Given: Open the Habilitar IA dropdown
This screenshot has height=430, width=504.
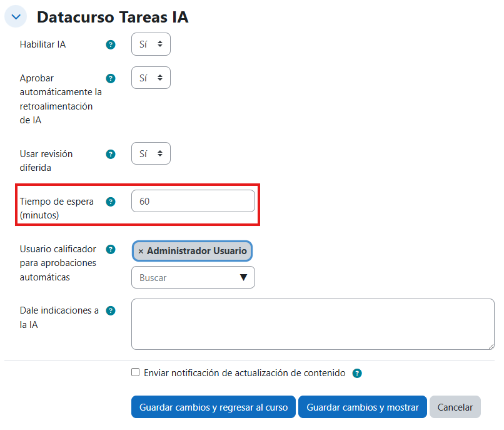Looking at the screenshot, I should pos(151,44).
